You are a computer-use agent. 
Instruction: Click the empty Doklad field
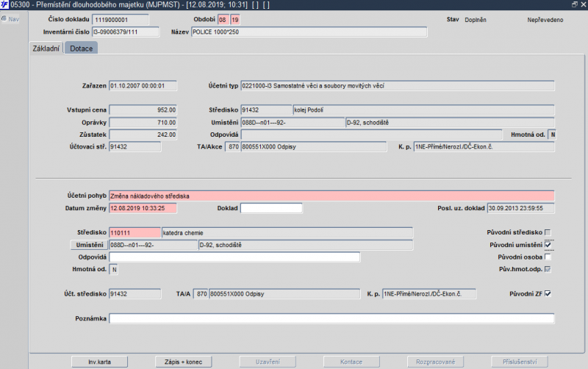pos(271,208)
